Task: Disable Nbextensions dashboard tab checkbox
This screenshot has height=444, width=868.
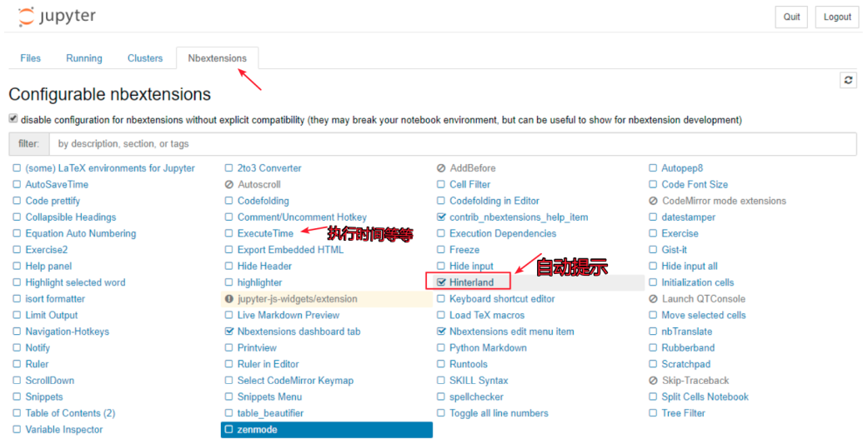Action: [228, 332]
